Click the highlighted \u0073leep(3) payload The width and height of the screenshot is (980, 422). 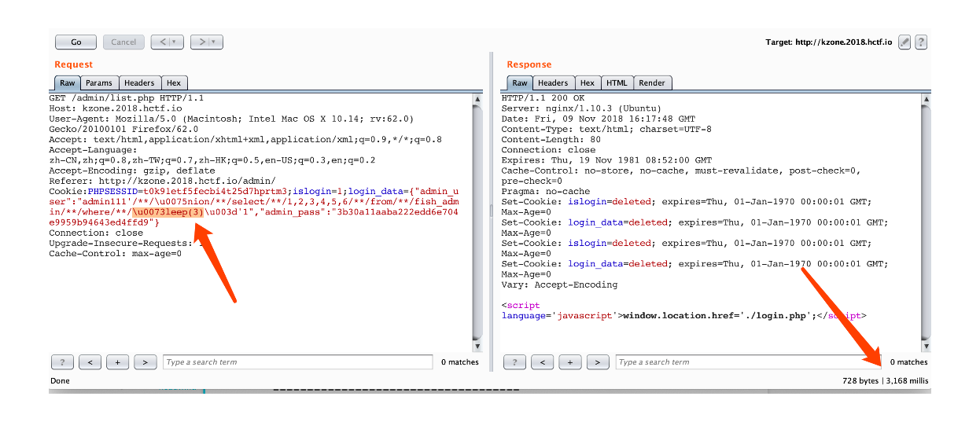168,212
